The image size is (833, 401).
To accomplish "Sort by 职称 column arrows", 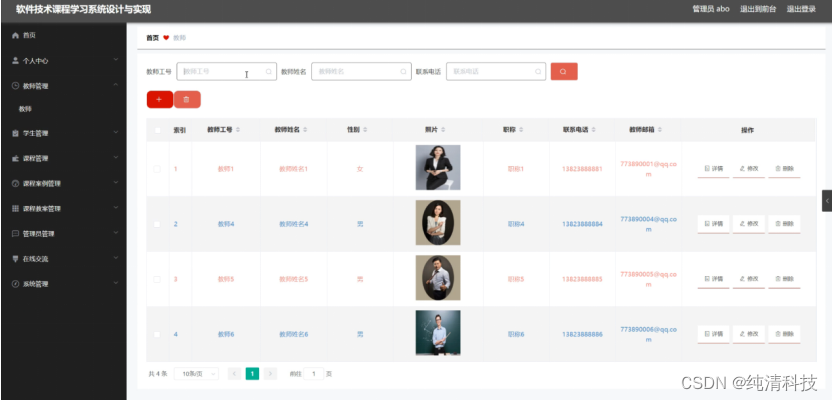I will click(x=521, y=130).
